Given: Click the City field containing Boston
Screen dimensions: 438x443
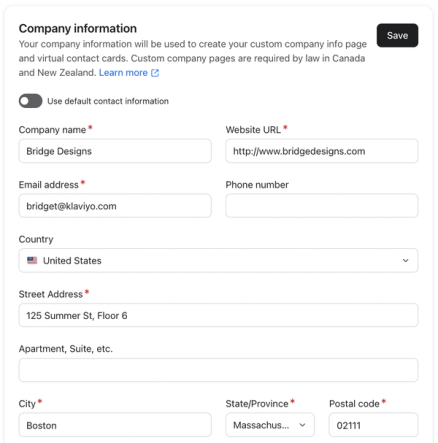Looking at the screenshot, I should [x=115, y=425].
